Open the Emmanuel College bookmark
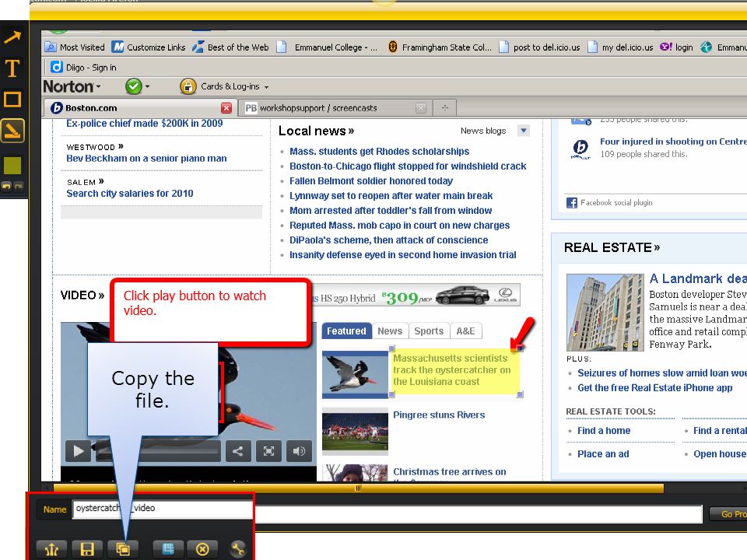This screenshot has width=747, height=560. [x=328, y=47]
